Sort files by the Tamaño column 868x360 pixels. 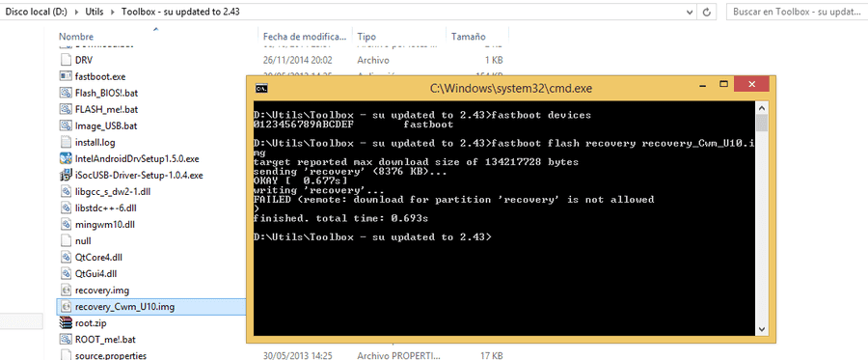point(469,37)
